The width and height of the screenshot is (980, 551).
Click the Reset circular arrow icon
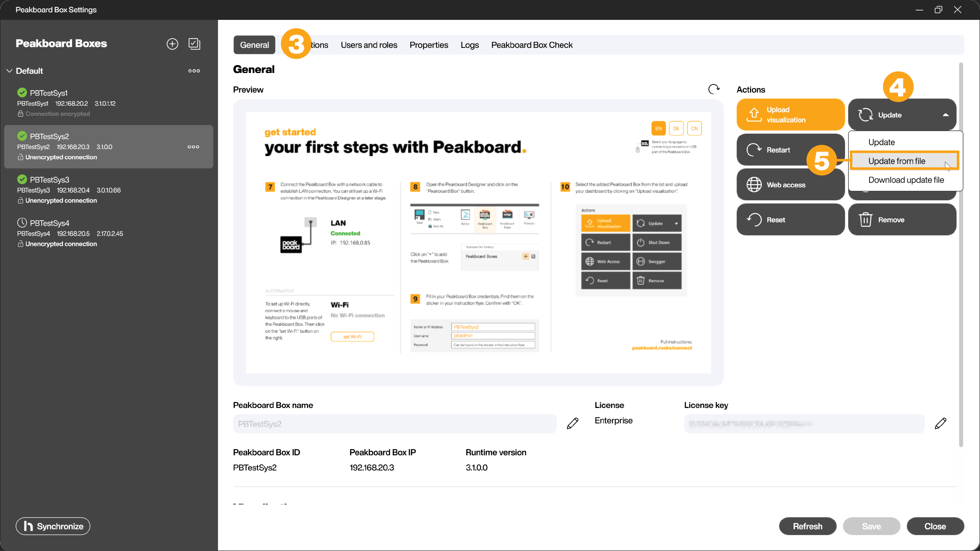click(754, 219)
